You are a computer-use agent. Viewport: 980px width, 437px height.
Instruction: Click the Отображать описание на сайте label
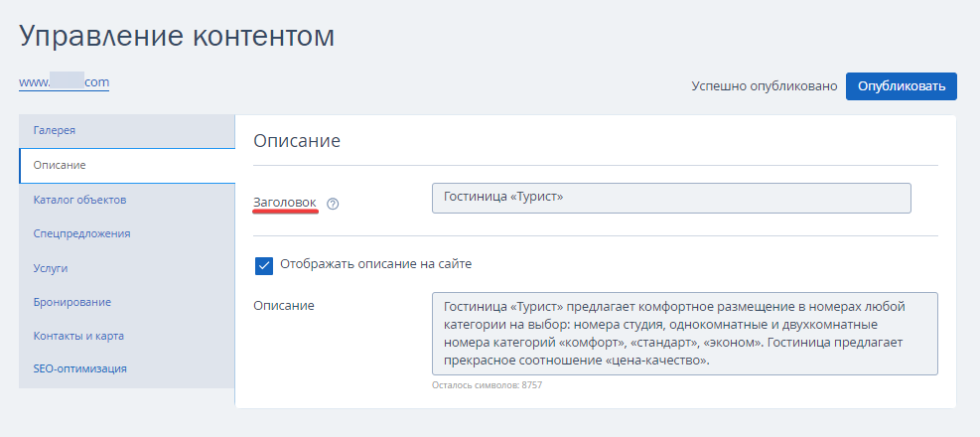(x=375, y=264)
